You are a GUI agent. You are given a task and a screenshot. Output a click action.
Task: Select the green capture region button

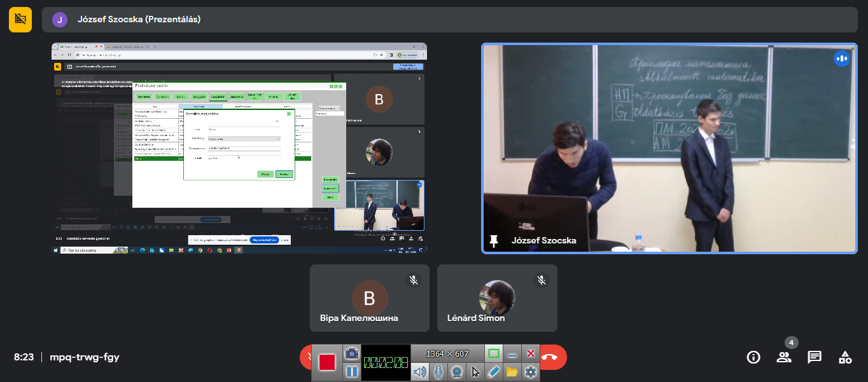pyautogui.click(x=493, y=353)
